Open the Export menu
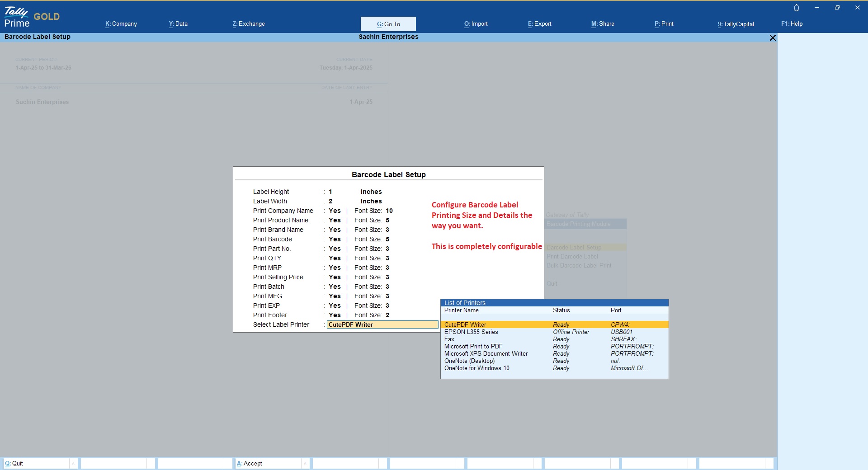Viewport: 868px width, 470px height. point(539,24)
